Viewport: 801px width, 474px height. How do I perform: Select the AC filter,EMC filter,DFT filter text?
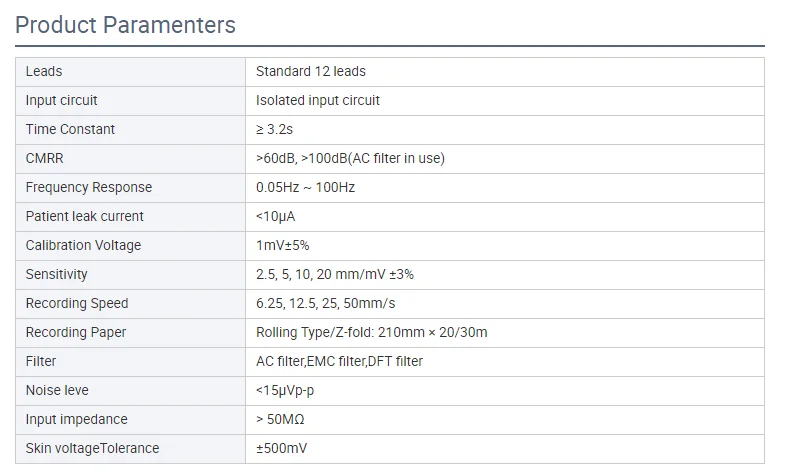click(x=340, y=361)
